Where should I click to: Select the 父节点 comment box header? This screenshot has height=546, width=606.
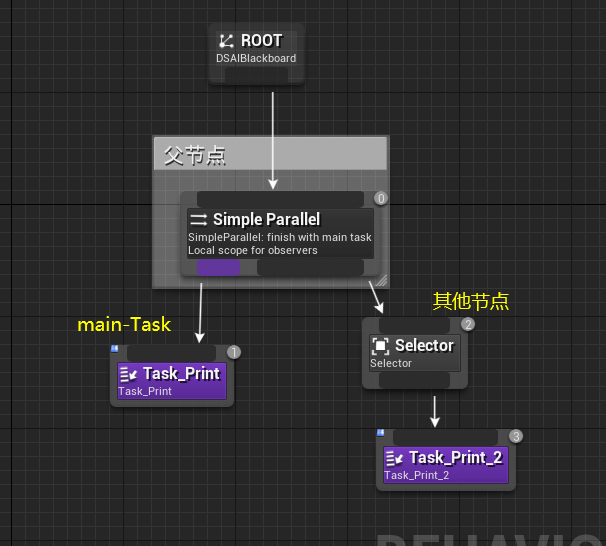(x=271, y=154)
